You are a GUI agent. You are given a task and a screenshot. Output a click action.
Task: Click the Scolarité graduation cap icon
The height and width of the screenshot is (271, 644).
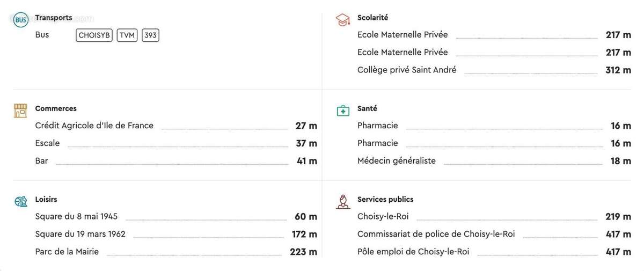[343, 20]
